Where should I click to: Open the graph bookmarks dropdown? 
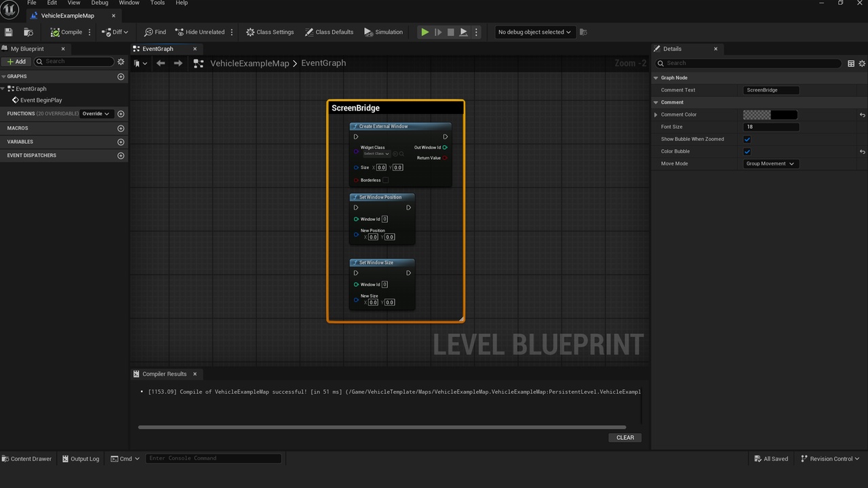pyautogui.click(x=140, y=63)
